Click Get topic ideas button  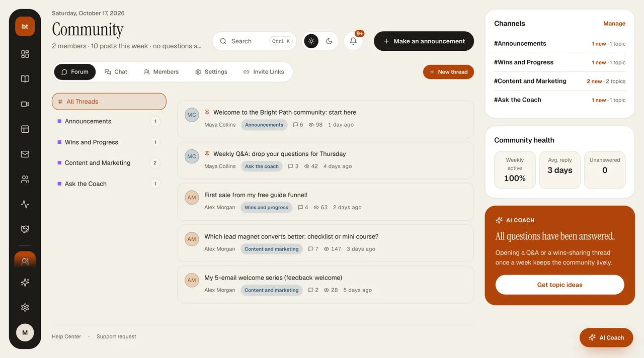(x=559, y=285)
